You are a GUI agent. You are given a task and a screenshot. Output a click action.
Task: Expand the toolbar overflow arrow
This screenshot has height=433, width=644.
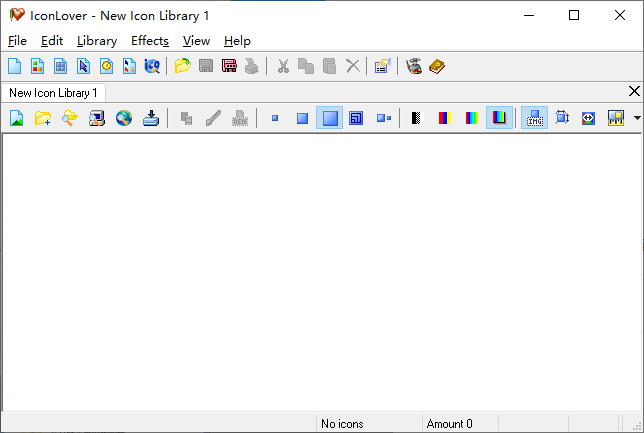[x=637, y=118]
